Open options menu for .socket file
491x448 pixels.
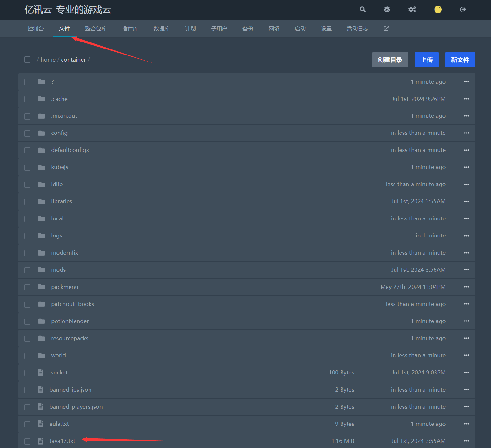click(467, 372)
